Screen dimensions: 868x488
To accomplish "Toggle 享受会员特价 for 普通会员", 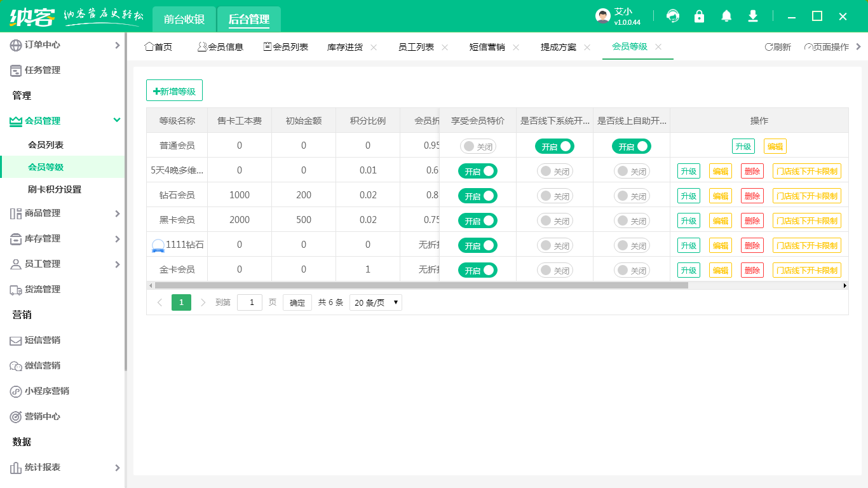I will (478, 147).
